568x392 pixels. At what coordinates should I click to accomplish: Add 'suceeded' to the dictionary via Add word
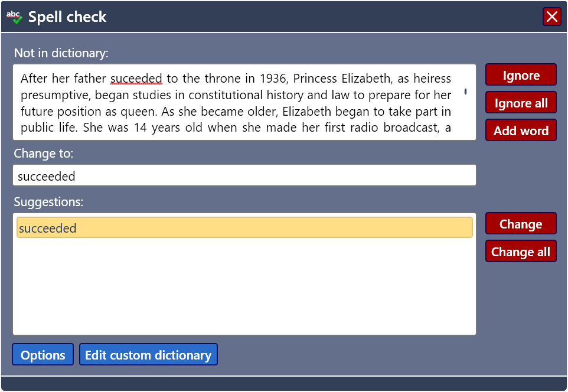click(x=520, y=130)
